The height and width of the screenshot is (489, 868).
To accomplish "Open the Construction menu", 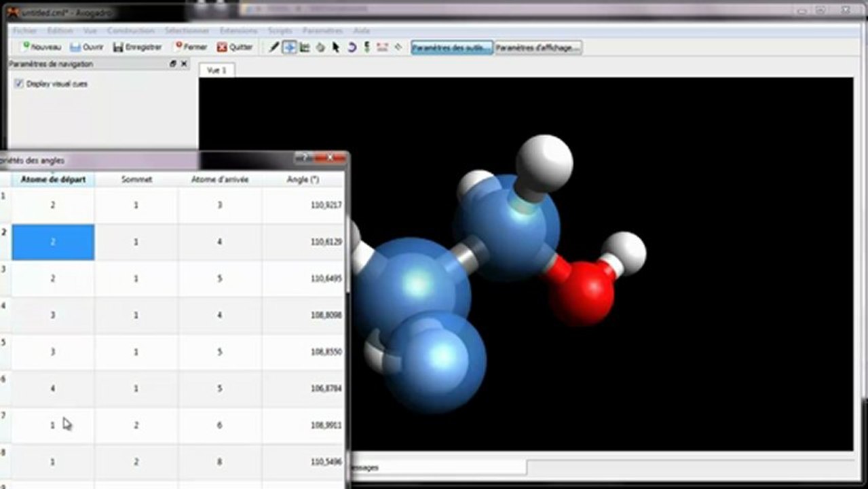I will coord(131,31).
